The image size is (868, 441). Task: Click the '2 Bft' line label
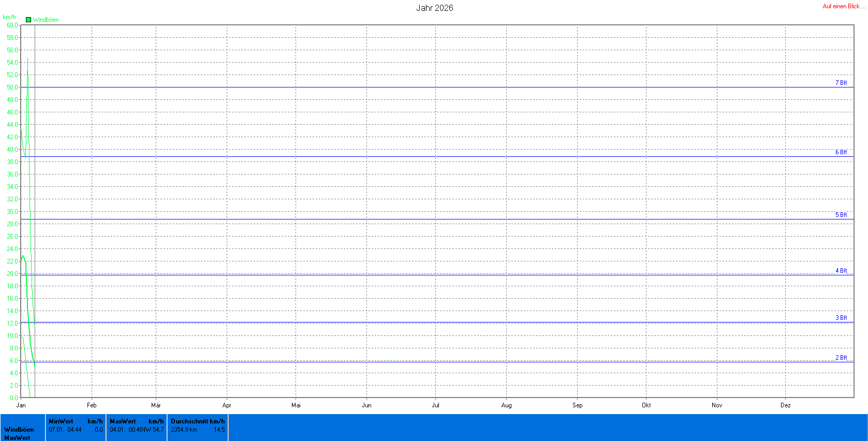(x=841, y=358)
